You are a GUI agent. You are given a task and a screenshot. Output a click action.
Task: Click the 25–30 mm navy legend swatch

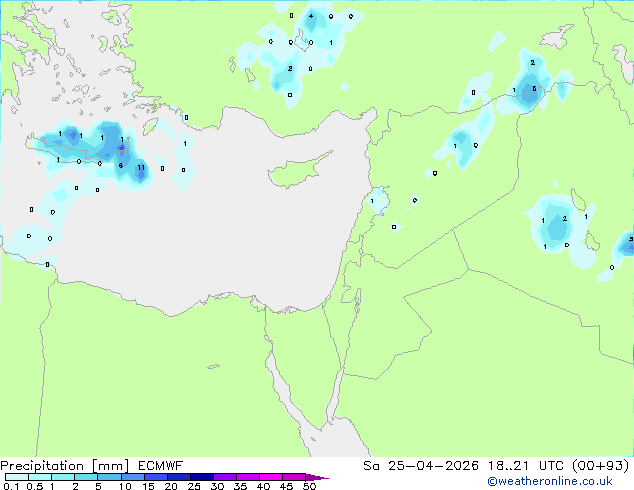click(x=201, y=477)
